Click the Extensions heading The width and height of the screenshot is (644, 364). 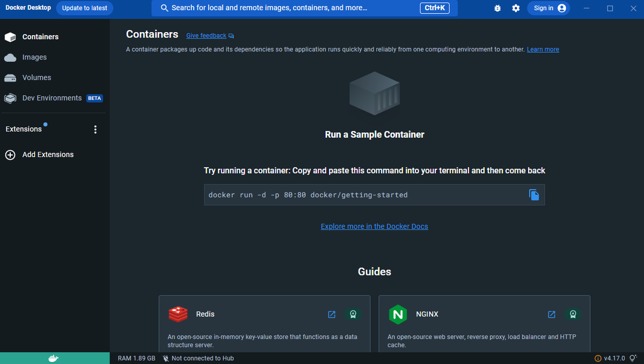tap(24, 129)
